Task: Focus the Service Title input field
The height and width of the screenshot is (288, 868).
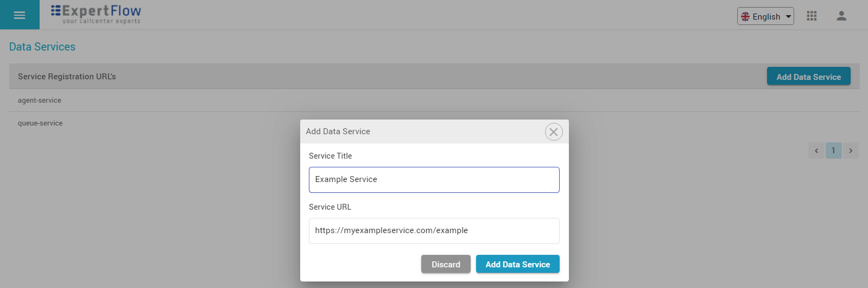Action: click(434, 180)
